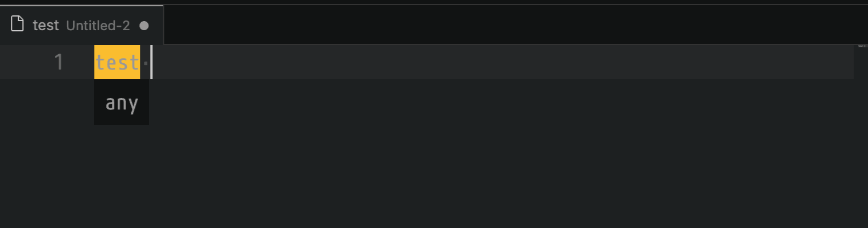Click the unsaved-changes dot on the test tab

(144, 25)
